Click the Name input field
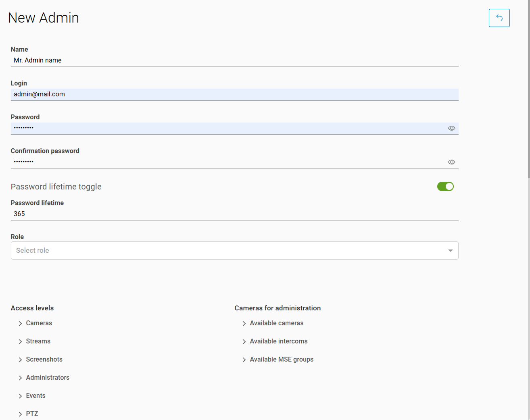Image resolution: width=530 pixels, height=420 pixels. [234, 60]
